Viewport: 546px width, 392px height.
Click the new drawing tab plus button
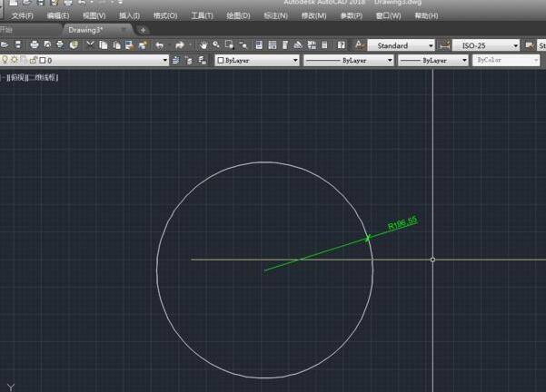(x=143, y=30)
